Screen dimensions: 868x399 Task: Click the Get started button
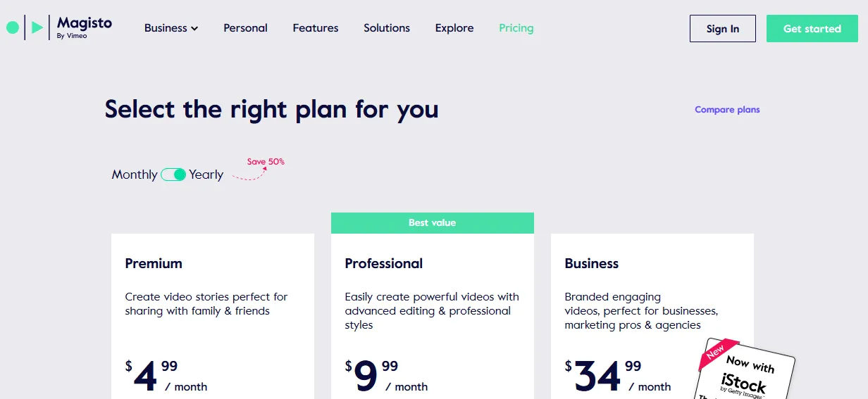pyautogui.click(x=812, y=29)
